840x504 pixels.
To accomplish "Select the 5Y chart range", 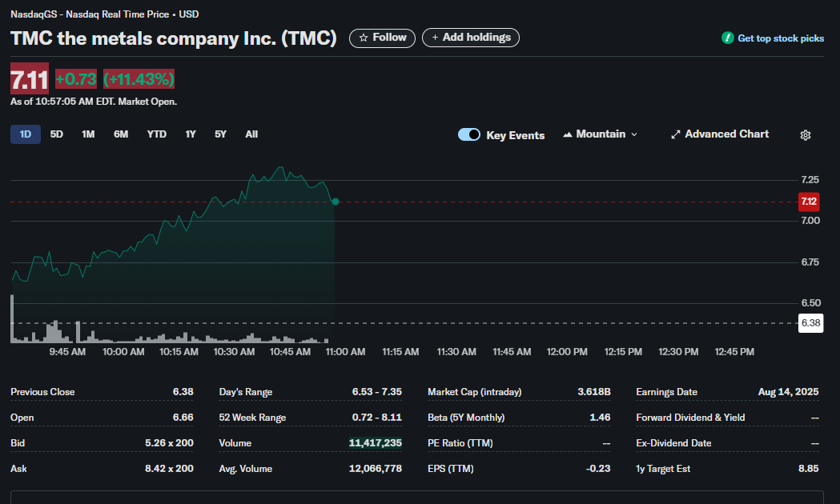I will (220, 134).
